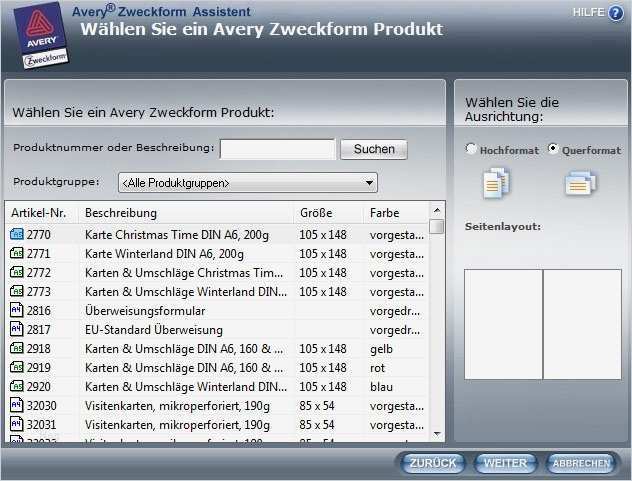The height and width of the screenshot is (481, 632).
Task: Click the ZURÜCK button
Action: click(433, 463)
